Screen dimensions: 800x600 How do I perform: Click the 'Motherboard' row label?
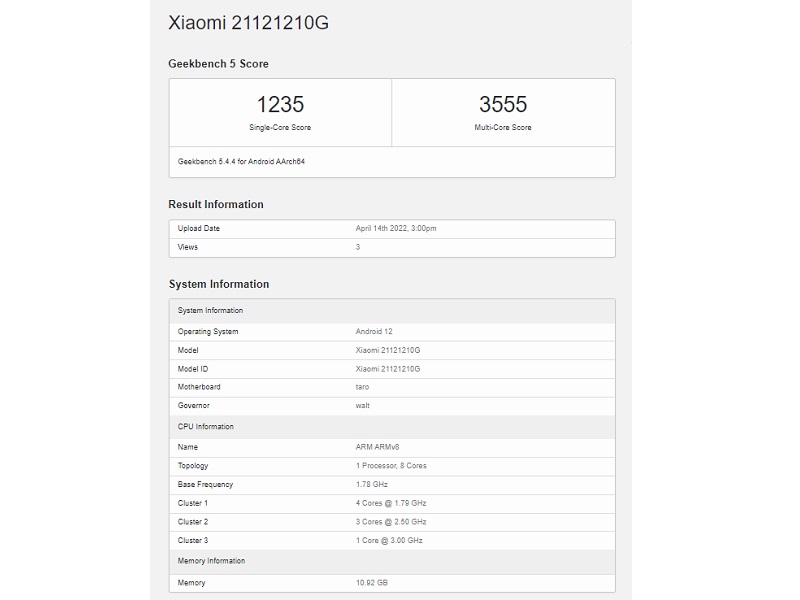199,387
